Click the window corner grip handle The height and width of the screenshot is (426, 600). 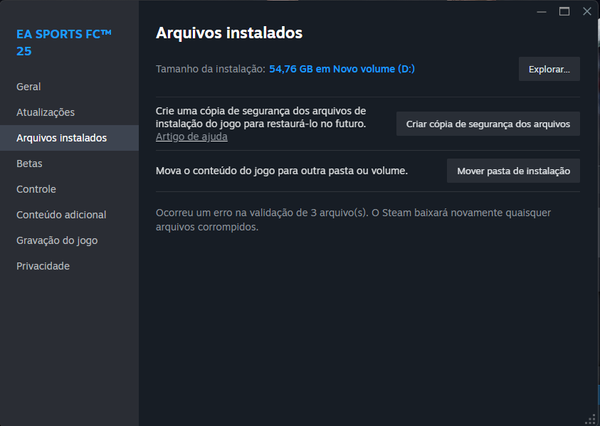[591, 419]
